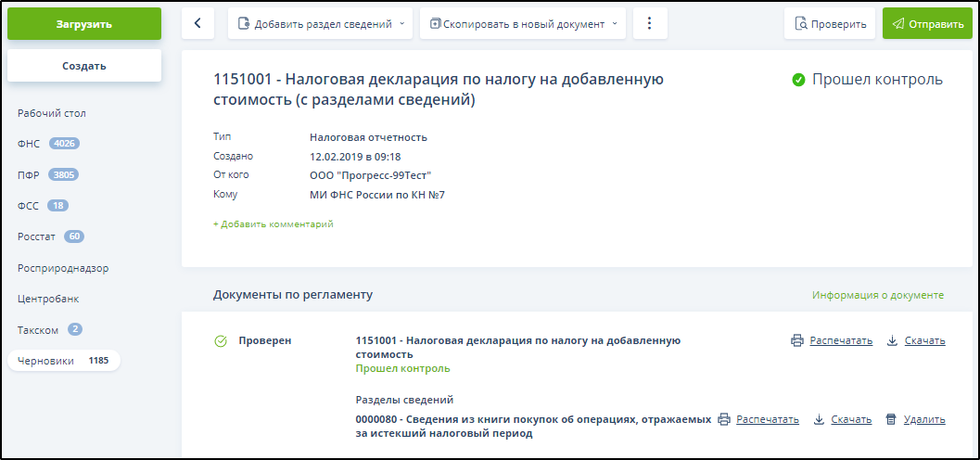Open 'ФНС' section in sidebar
The width and height of the screenshot is (980, 460).
29,144
